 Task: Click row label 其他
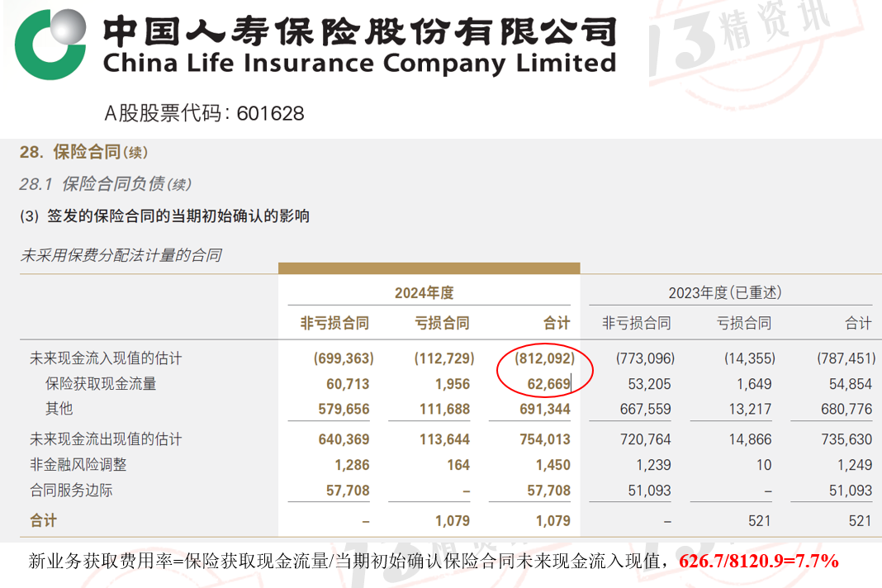[x=59, y=409]
